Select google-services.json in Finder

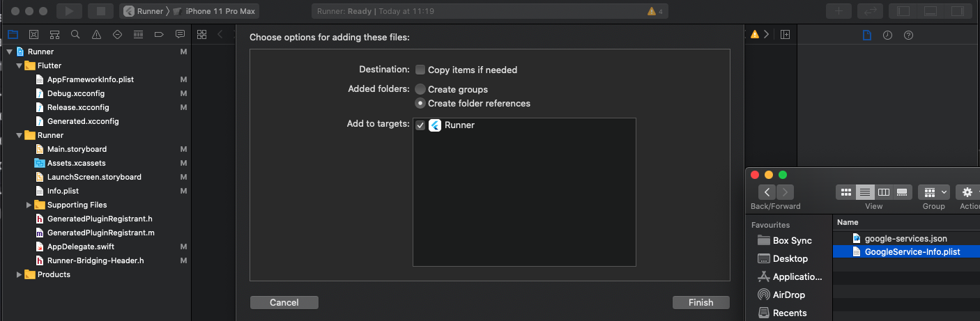(906, 239)
